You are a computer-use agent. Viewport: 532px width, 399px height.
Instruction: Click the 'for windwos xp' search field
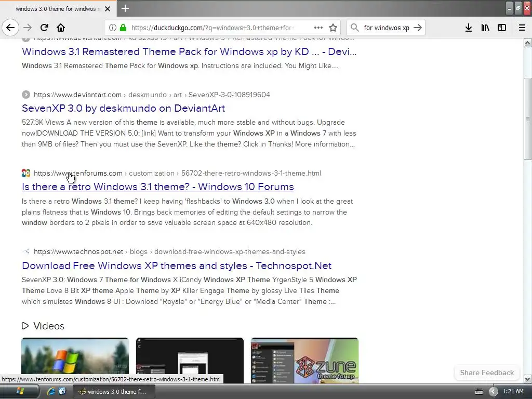click(387, 28)
